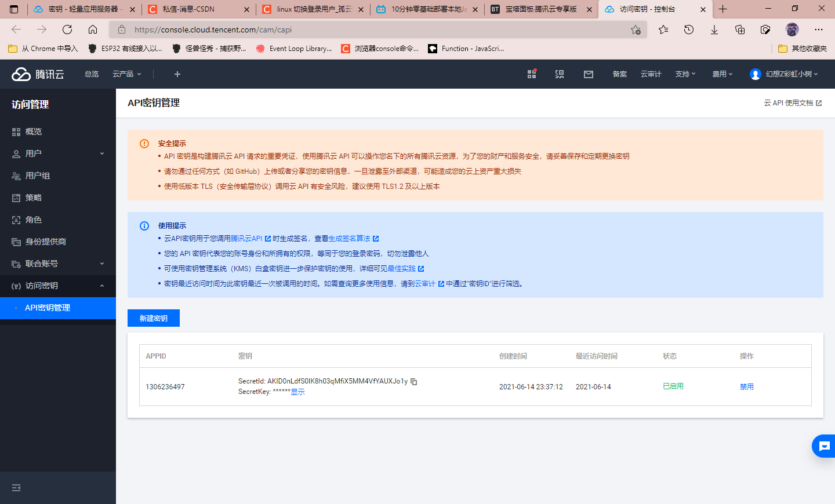Image resolution: width=835 pixels, height=504 pixels.
Task: Select API密钥管理 in the sidebar
Action: click(x=58, y=308)
